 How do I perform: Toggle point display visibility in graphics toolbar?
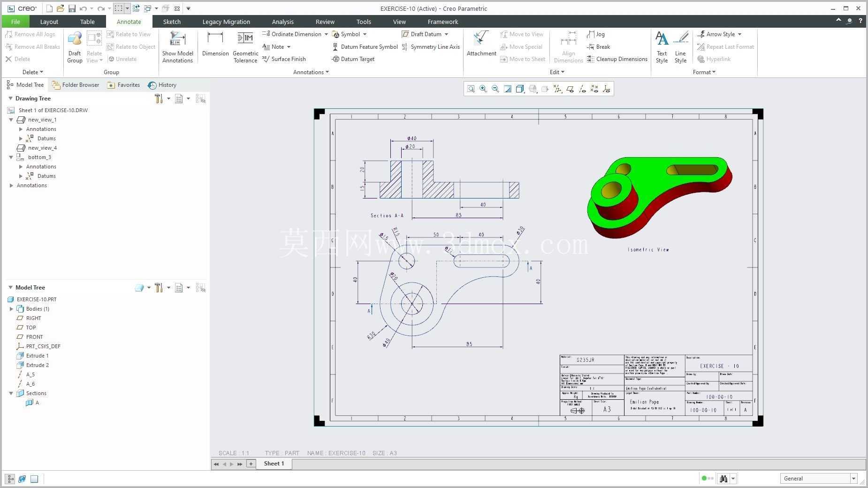click(x=594, y=89)
